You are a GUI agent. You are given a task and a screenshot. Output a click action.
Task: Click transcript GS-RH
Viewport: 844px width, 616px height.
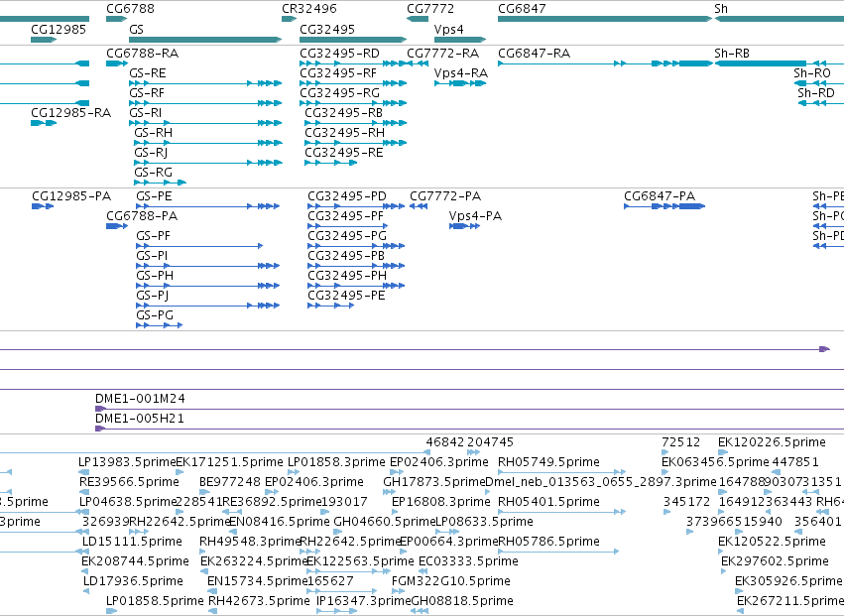point(208,143)
